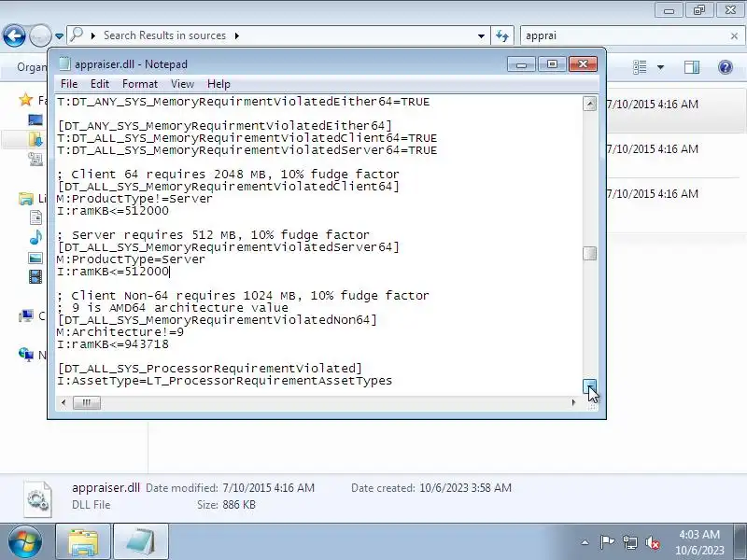The image size is (747, 560).
Task: Open the Format menu in Notepad
Action: (139, 84)
